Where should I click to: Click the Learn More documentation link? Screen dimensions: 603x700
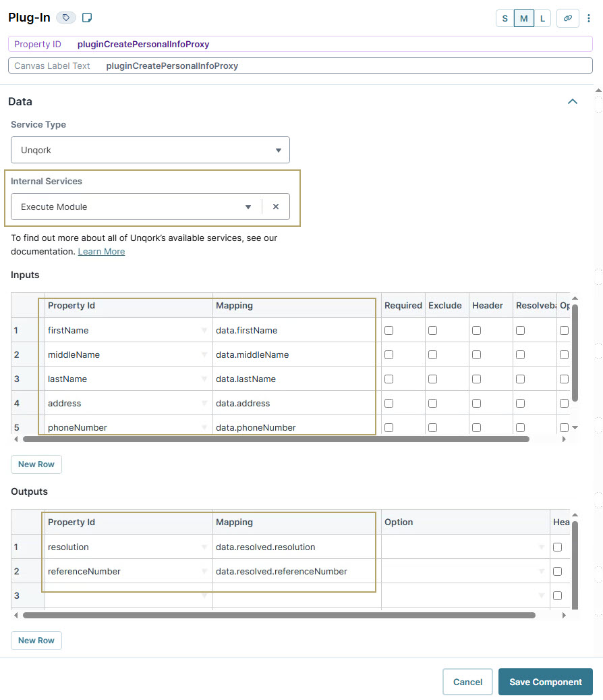pyautogui.click(x=101, y=251)
